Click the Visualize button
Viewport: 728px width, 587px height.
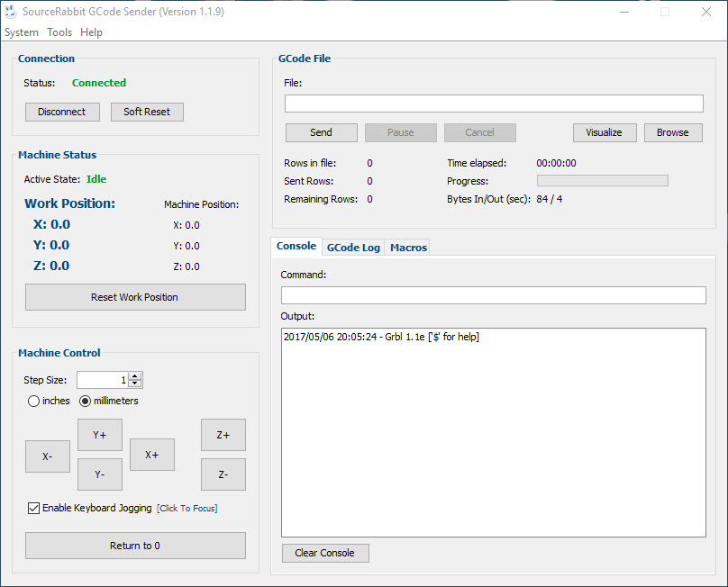pyautogui.click(x=604, y=132)
